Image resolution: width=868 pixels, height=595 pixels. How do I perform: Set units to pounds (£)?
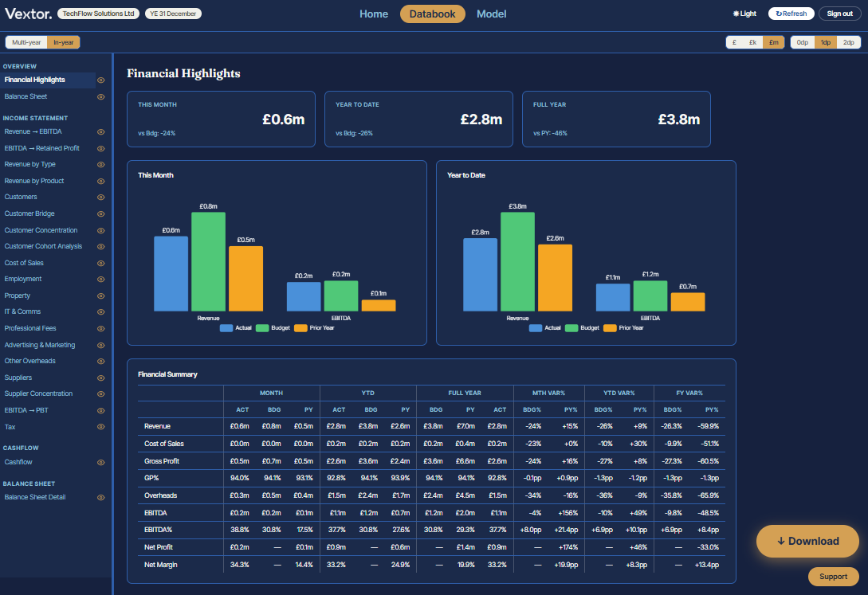(x=735, y=42)
